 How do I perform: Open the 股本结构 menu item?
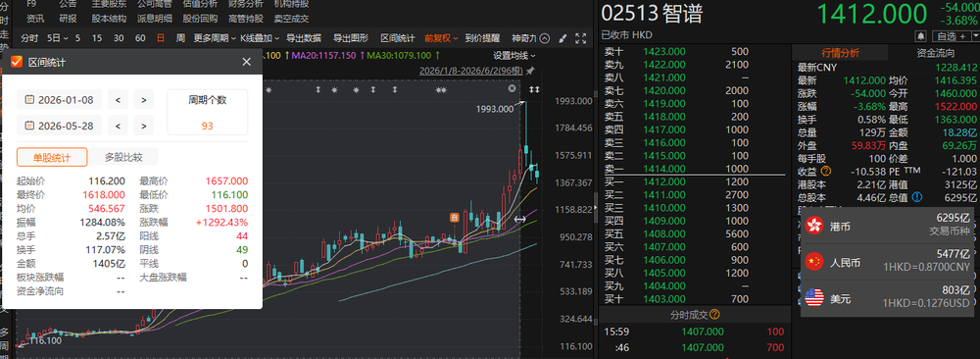(109, 19)
